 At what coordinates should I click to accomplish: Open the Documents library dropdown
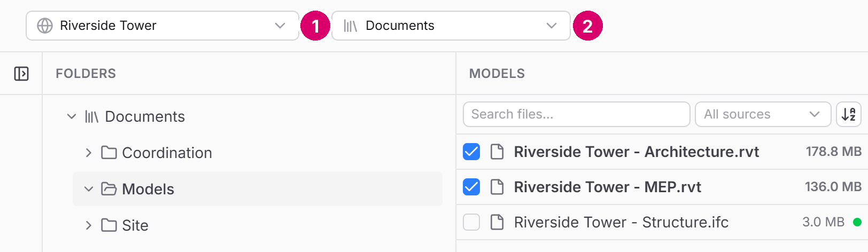451,26
